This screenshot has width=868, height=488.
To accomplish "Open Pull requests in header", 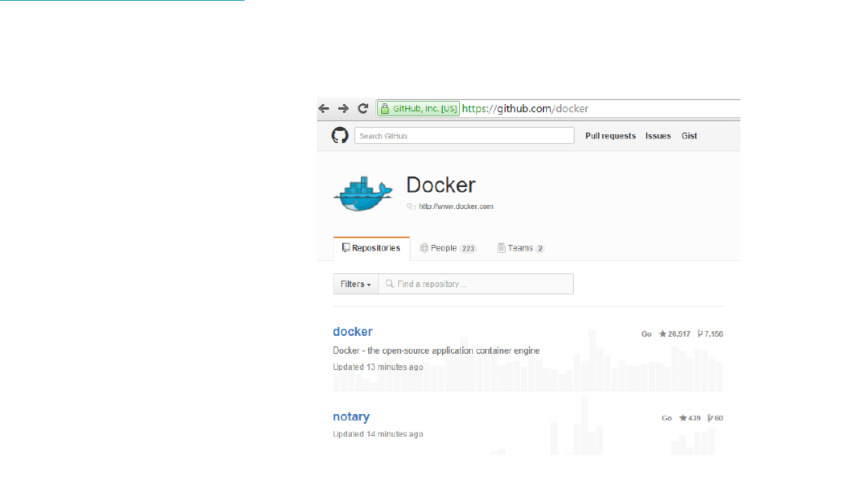I will click(610, 136).
